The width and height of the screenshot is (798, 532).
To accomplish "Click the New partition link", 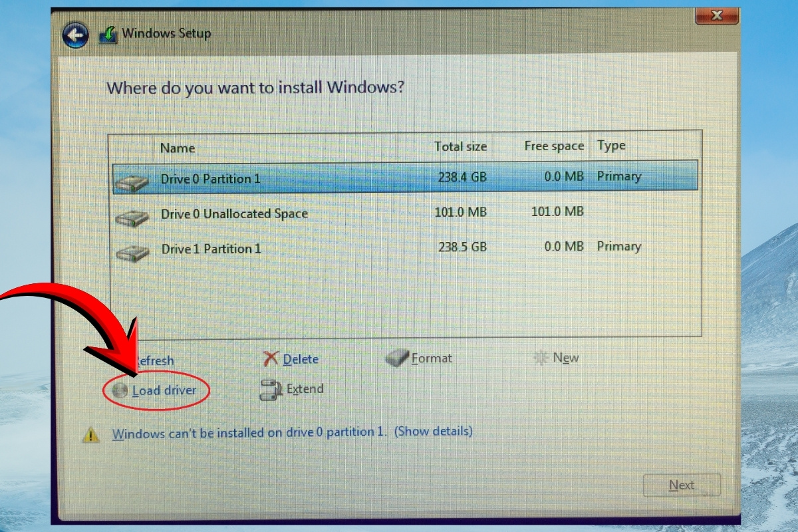I will tap(566, 358).
